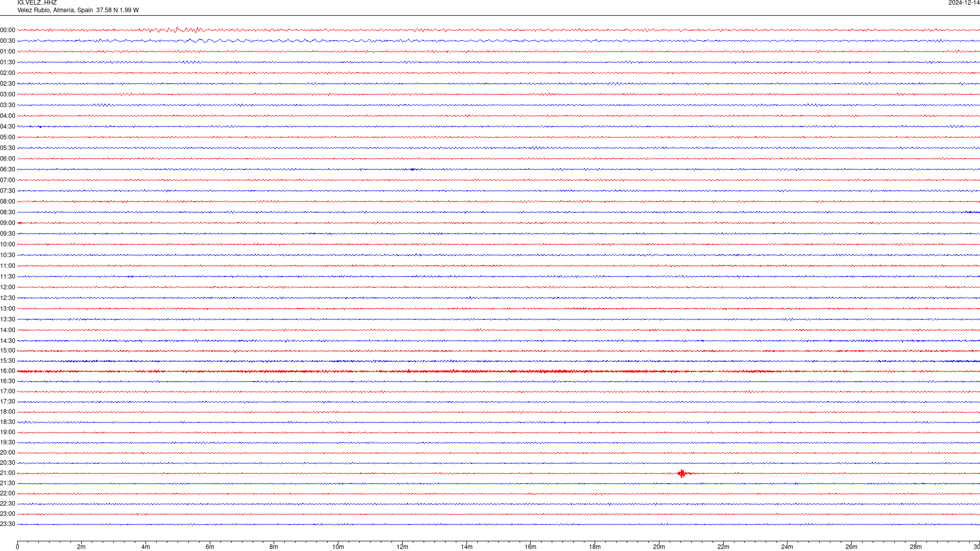Select the 18m tick label on the time axis

(595, 547)
